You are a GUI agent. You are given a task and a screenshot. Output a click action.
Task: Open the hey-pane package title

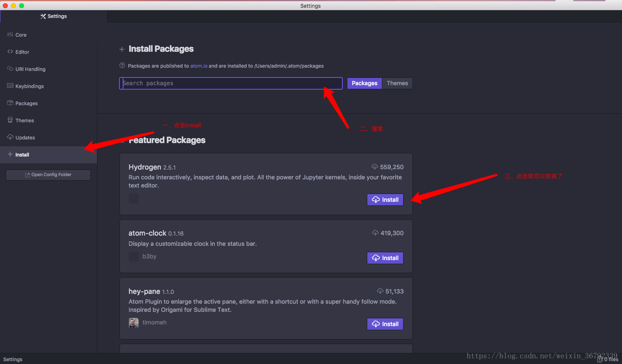pyautogui.click(x=144, y=291)
